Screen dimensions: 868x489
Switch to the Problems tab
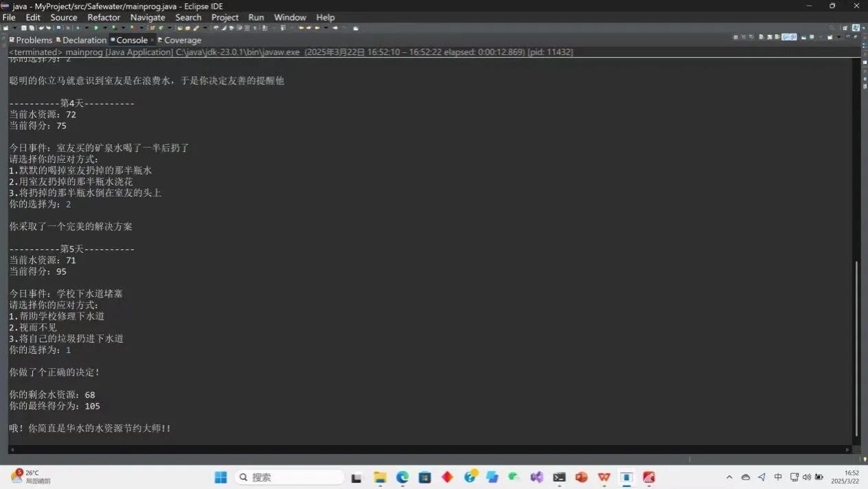[x=31, y=40]
